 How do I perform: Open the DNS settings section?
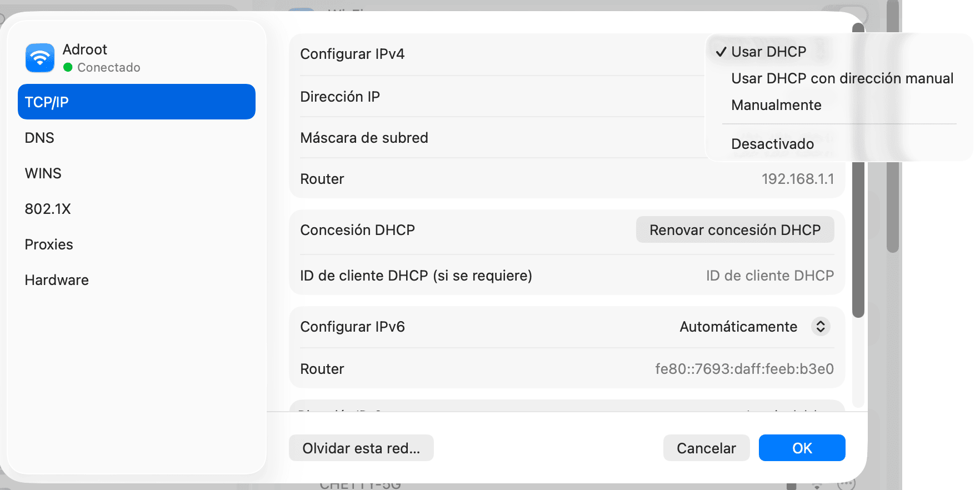point(39,137)
